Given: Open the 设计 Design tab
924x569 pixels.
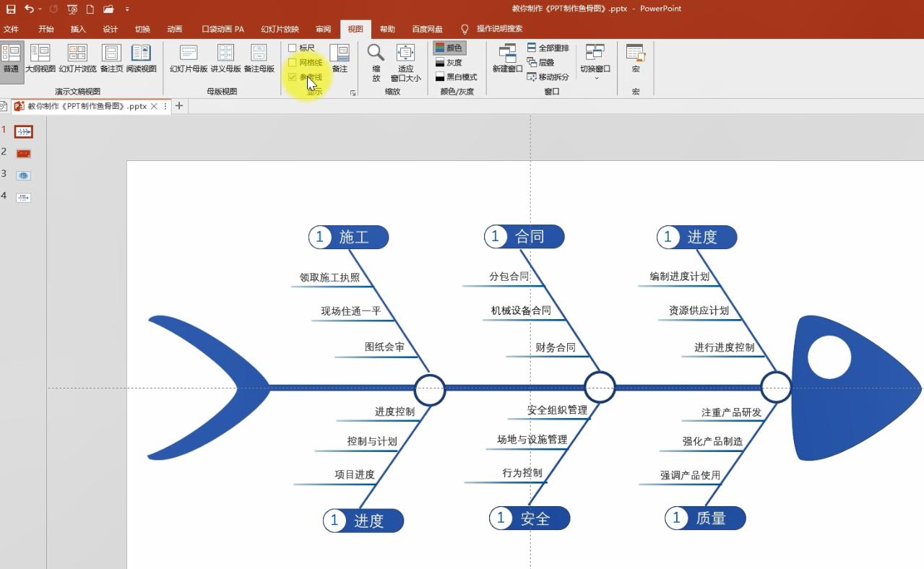Looking at the screenshot, I should 110,29.
